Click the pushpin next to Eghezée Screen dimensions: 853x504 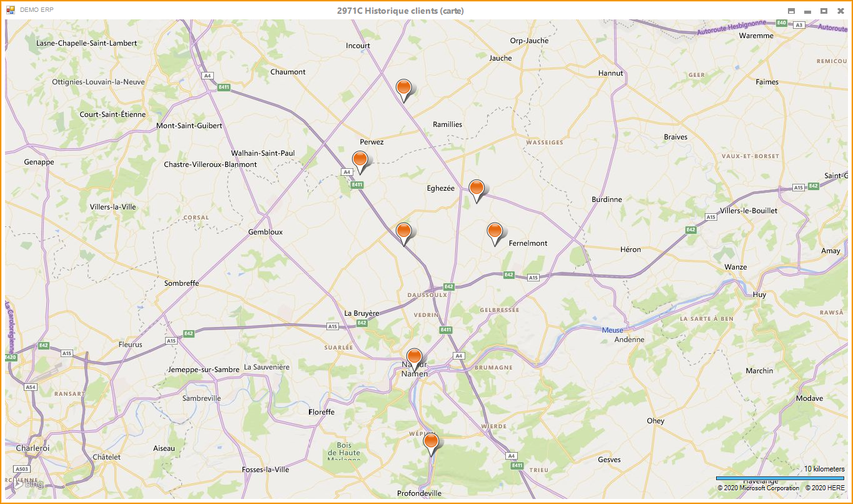477,189
